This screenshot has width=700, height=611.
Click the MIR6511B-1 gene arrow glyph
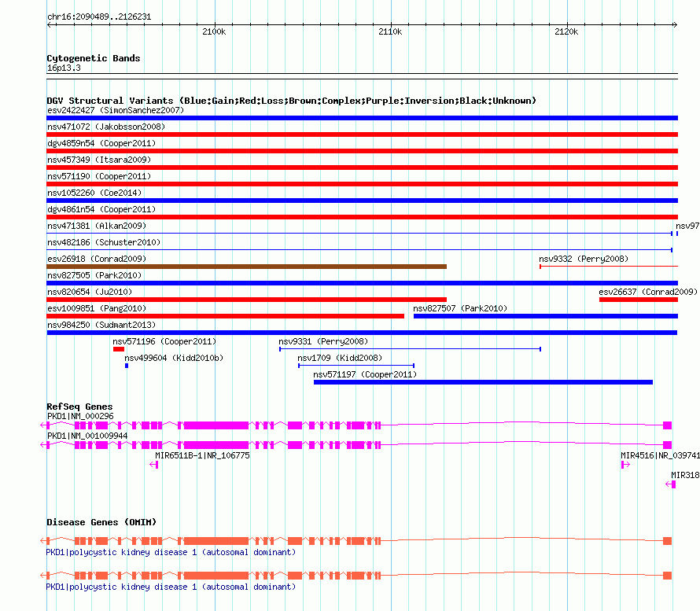pos(154,465)
